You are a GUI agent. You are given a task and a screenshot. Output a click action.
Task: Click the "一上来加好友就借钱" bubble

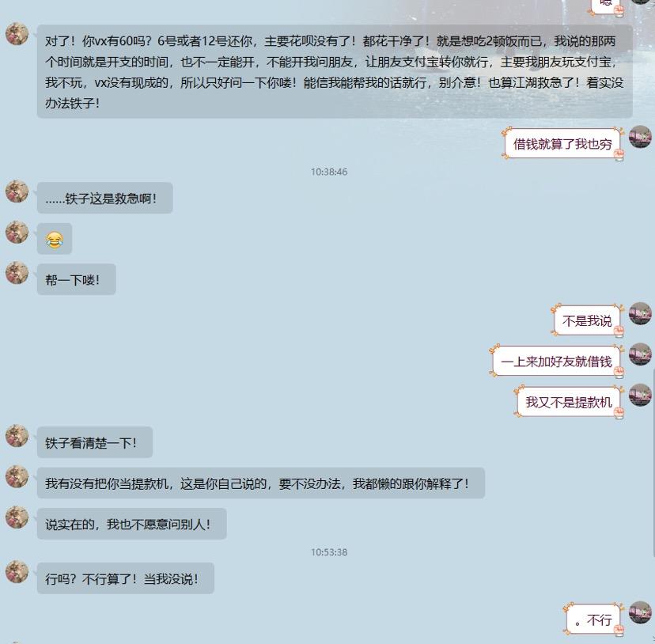point(556,362)
